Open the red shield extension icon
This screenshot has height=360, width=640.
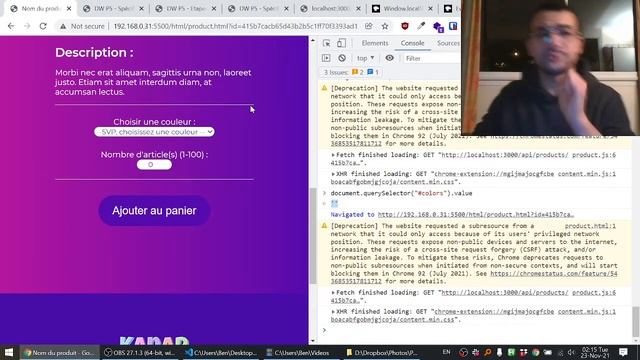404,26
